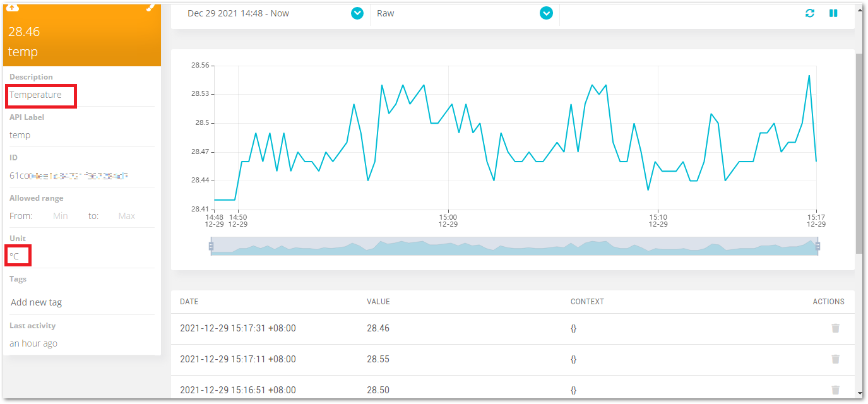Set the allowed range Max value

coord(126,216)
